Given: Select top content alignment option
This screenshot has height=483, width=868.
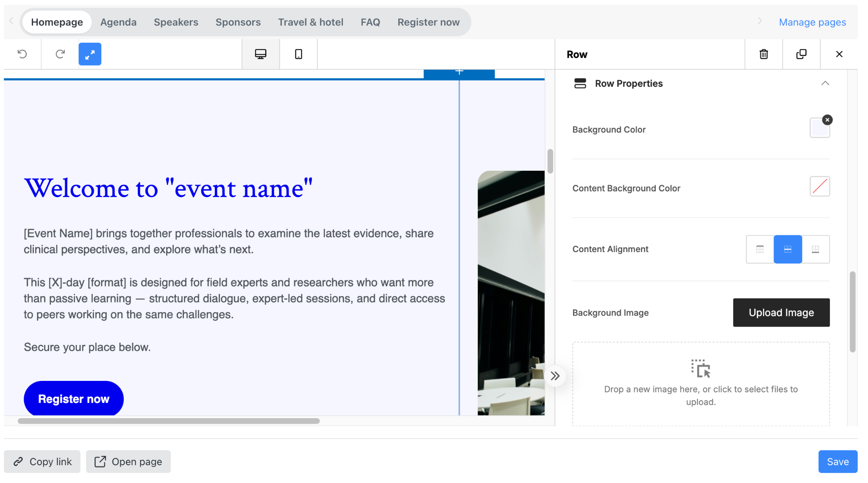Looking at the screenshot, I should point(760,249).
